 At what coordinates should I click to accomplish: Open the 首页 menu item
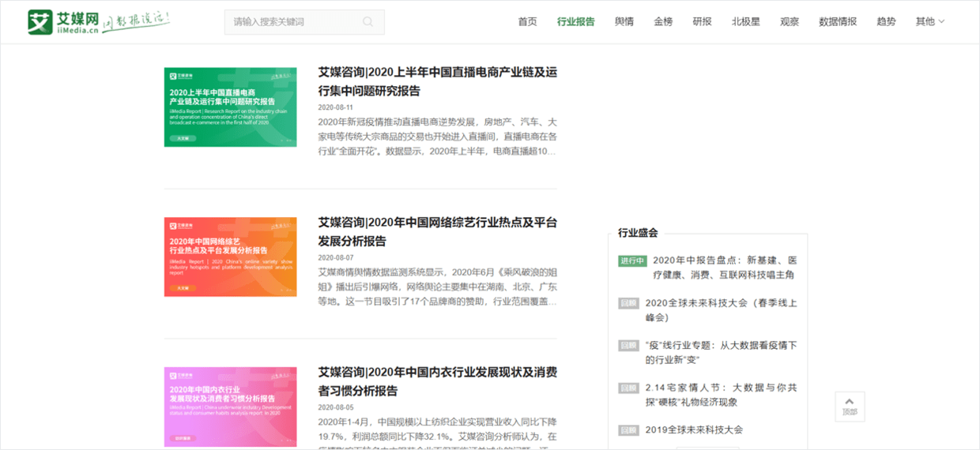527,21
